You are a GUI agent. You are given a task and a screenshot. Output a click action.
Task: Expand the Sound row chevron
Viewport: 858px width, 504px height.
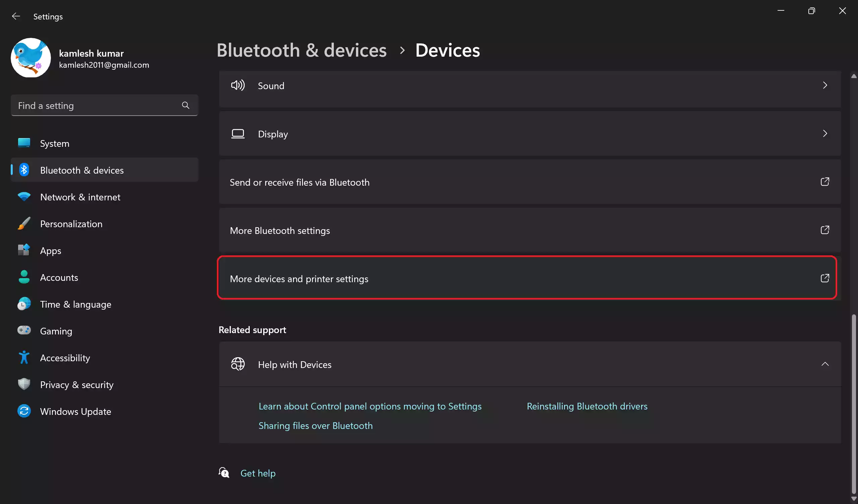point(824,85)
